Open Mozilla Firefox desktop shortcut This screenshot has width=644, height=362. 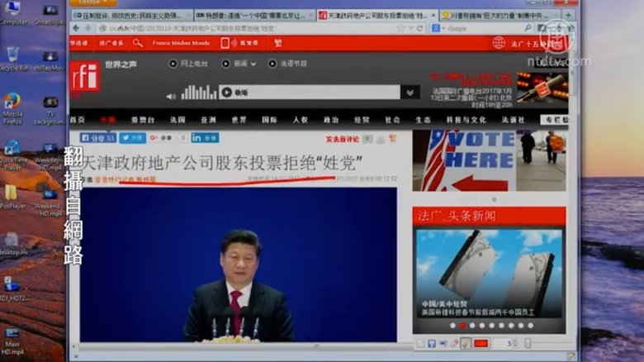coord(12,103)
